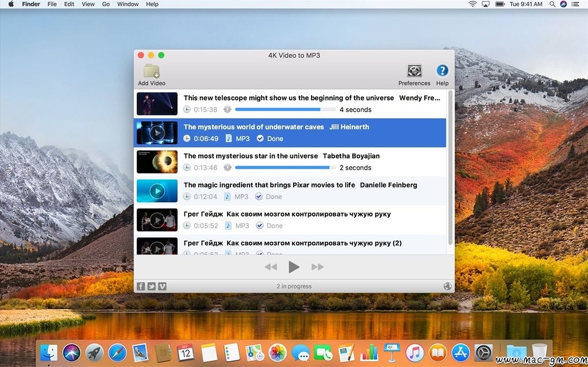Start playback with the play button
The height and width of the screenshot is (367, 588).
pos(294,267)
